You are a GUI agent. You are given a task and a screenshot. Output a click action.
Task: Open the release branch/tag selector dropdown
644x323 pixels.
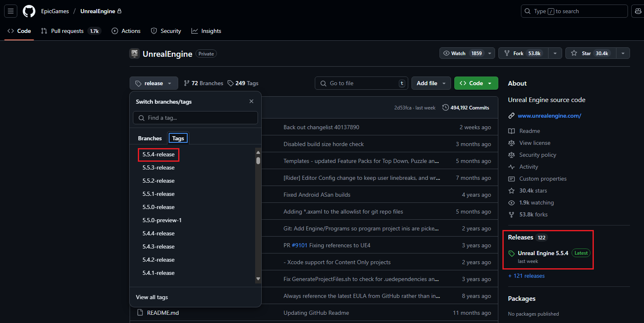click(x=154, y=83)
